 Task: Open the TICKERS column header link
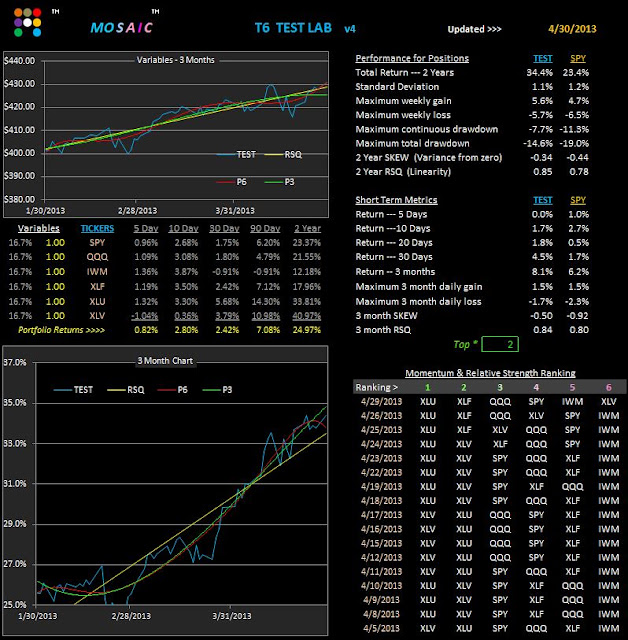tap(97, 229)
